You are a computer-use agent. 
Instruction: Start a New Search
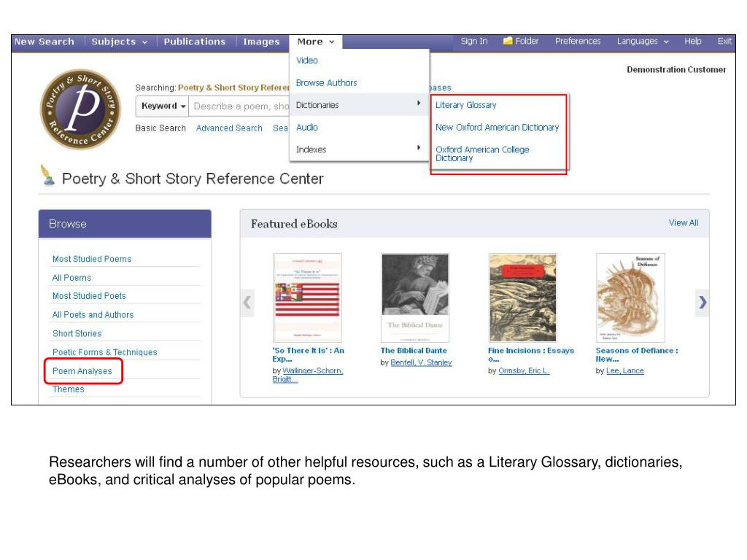(44, 42)
